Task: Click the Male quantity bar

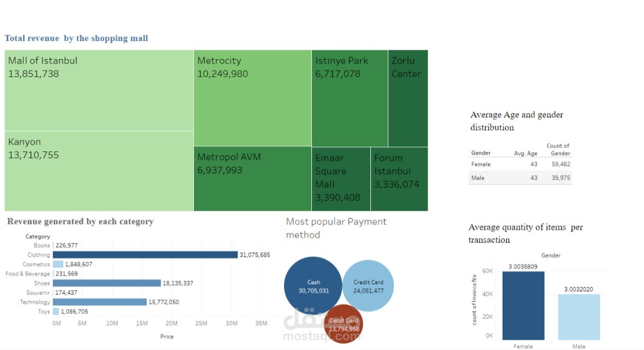Action: pyautogui.click(x=579, y=317)
